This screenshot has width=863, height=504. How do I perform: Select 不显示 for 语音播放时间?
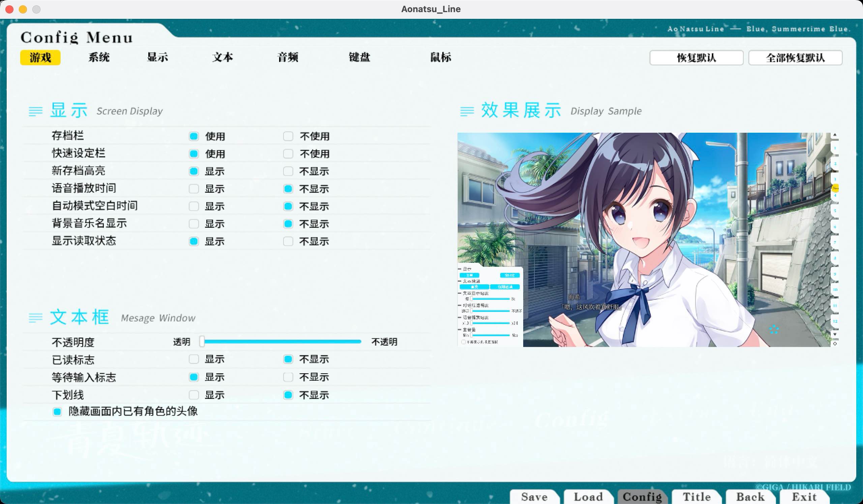288,189
